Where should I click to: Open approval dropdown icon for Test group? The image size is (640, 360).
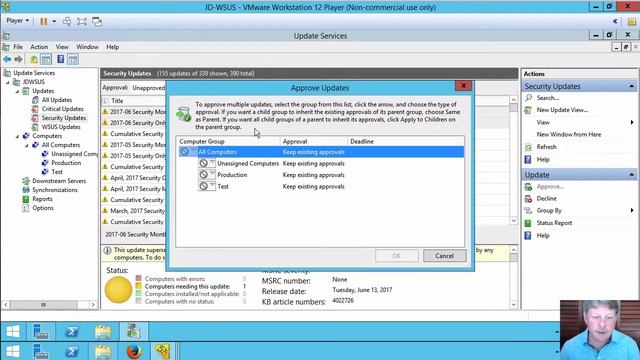tap(207, 187)
